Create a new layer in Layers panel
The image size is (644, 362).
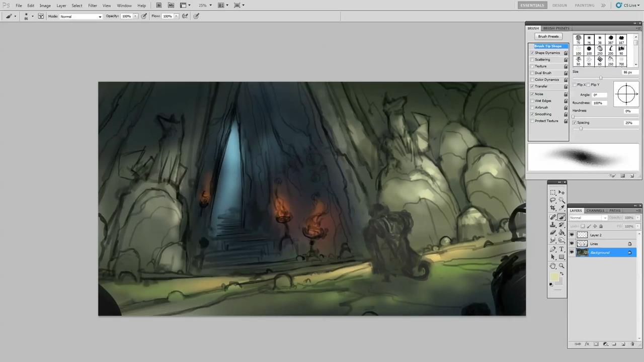pos(623,344)
